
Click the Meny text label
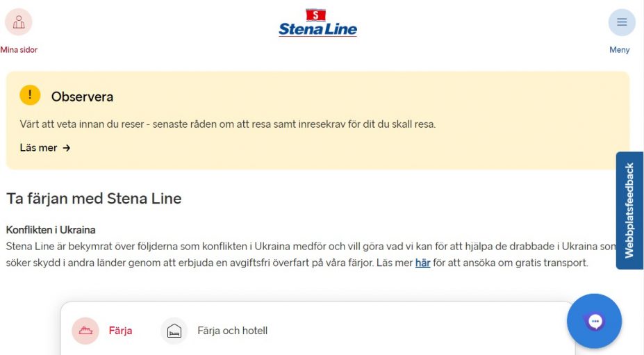[x=620, y=50]
